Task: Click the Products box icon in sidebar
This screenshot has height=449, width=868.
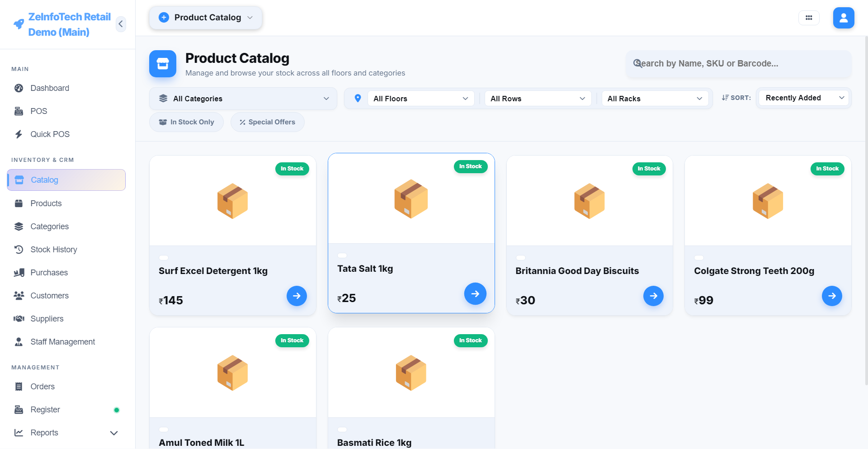Action: tap(19, 203)
